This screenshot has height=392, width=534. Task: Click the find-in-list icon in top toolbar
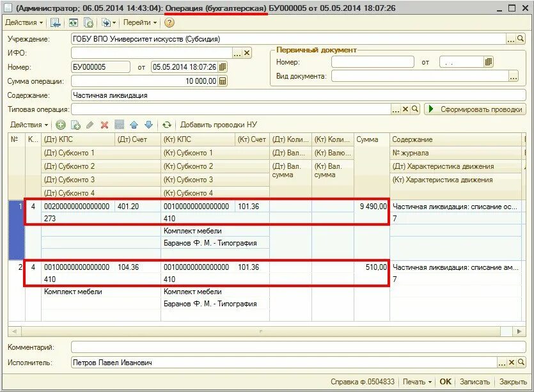[56, 23]
